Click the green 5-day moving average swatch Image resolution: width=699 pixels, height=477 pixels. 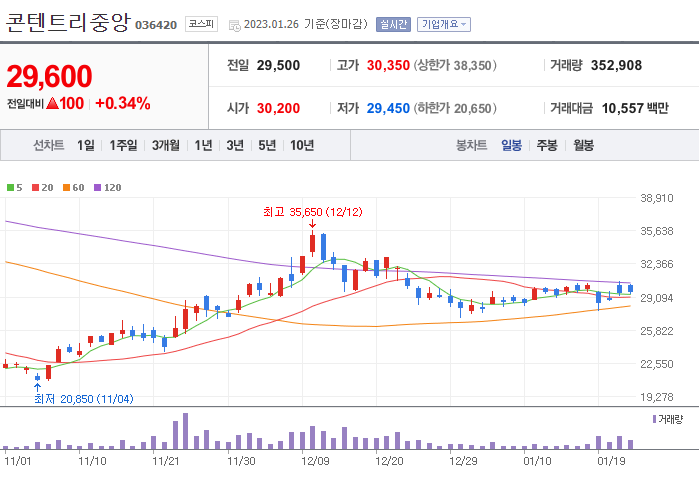tap(10, 188)
